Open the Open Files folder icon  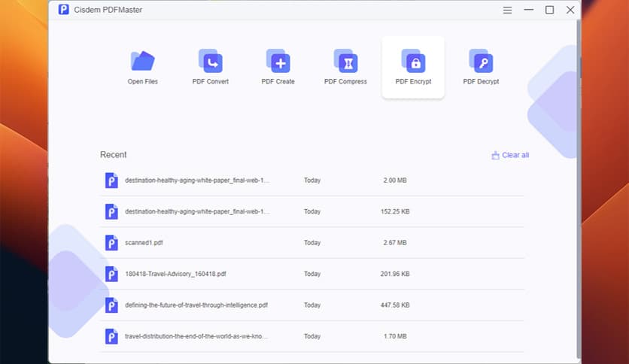[142, 60]
